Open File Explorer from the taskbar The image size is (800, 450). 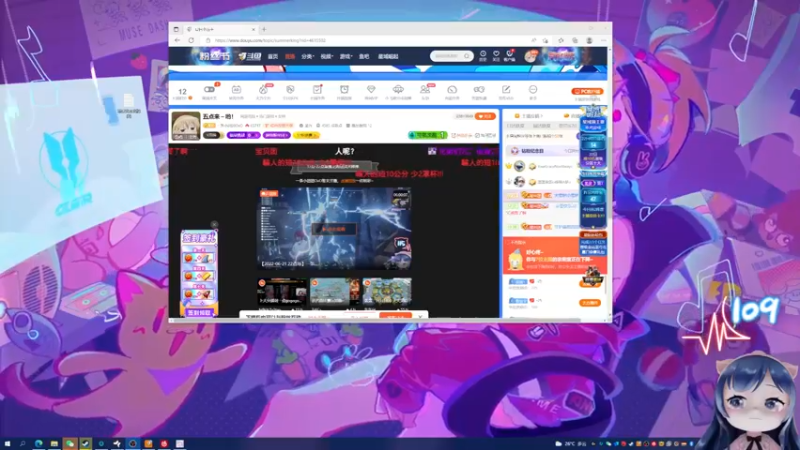point(54,444)
